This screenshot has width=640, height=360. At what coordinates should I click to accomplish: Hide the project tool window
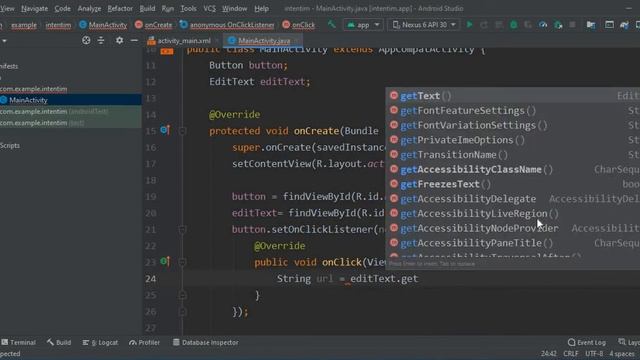(x=134, y=40)
